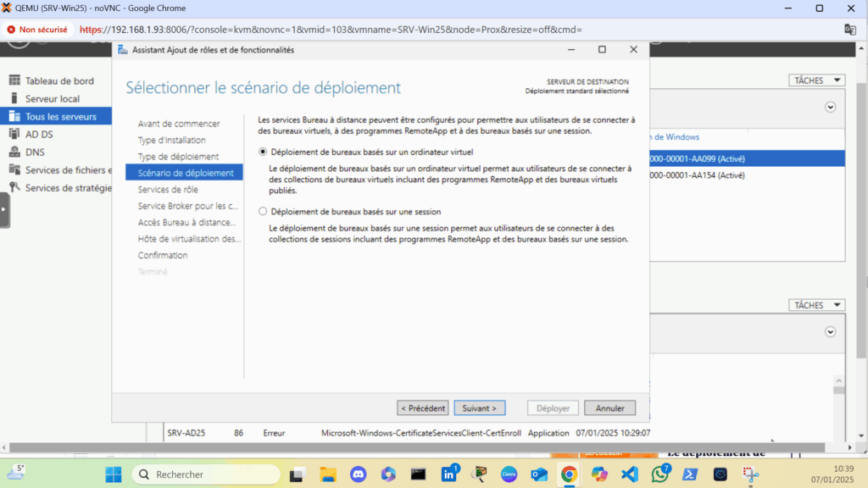The image size is (868, 488).
Task: Select session-based desktop deployment radio
Action: pyautogui.click(x=263, y=211)
